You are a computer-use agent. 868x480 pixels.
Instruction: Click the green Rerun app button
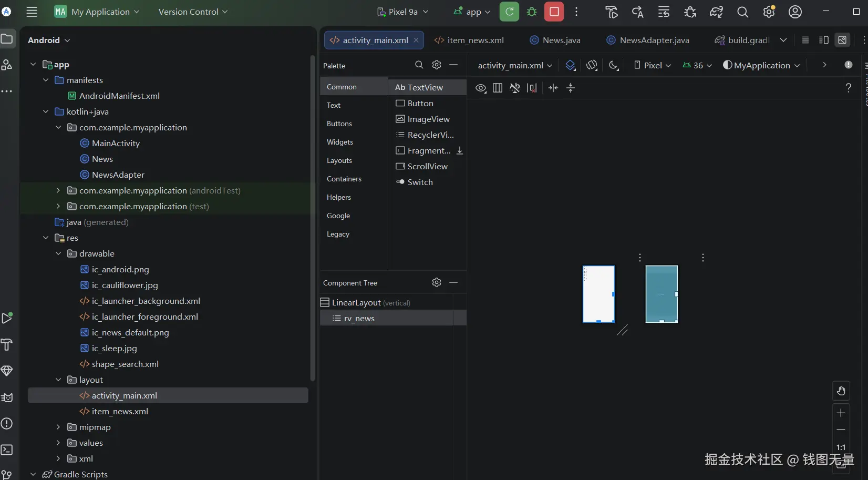point(509,12)
